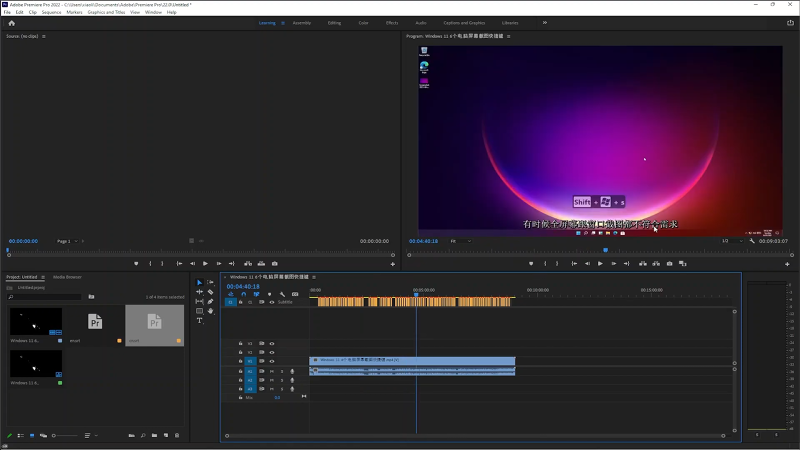Switch Project panel to freeform view
The image size is (800, 450).
point(43,436)
